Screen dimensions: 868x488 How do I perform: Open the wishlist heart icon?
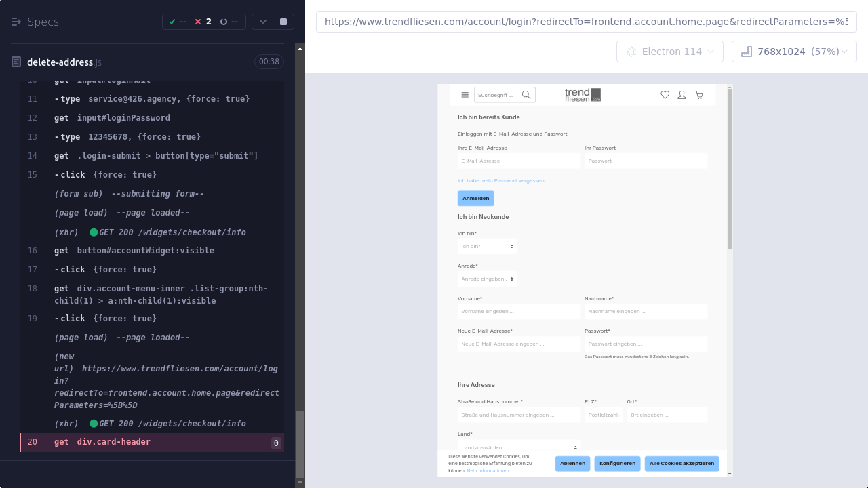coord(665,95)
